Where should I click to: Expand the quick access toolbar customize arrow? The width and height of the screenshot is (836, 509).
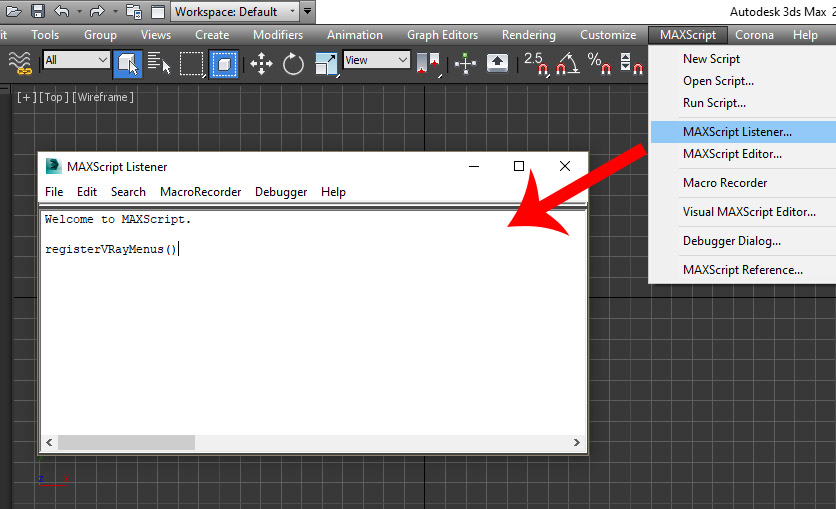[x=308, y=11]
